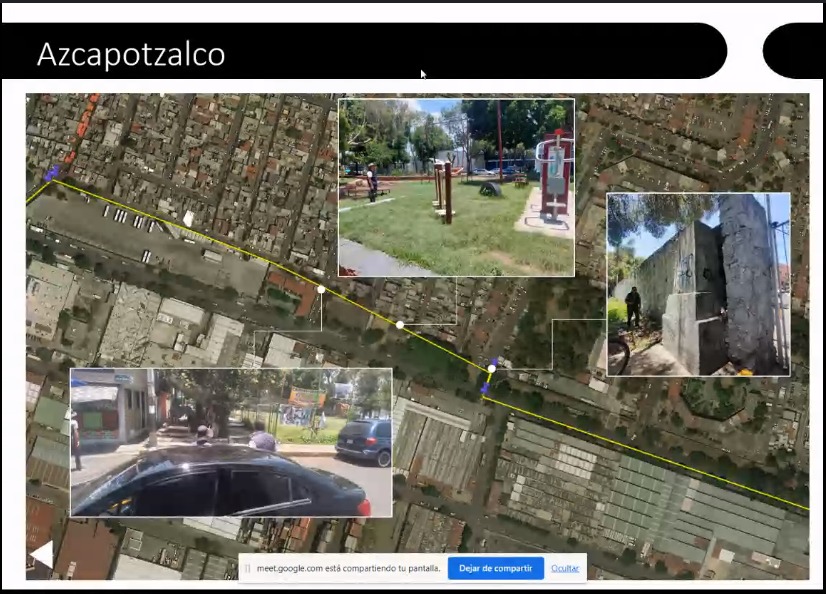Image resolution: width=826 pixels, height=594 pixels.
Task: Click the "Dejar de compartir" button
Action: click(496, 568)
